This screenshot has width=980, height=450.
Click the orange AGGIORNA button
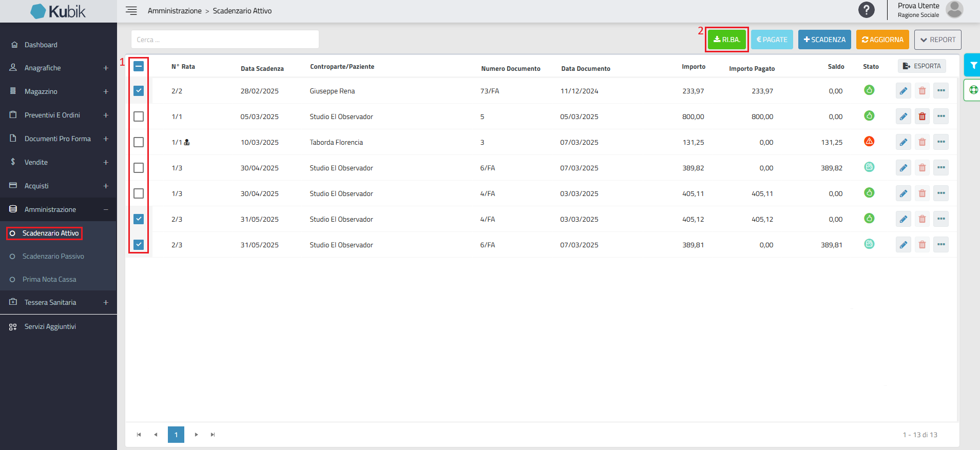point(882,40)
